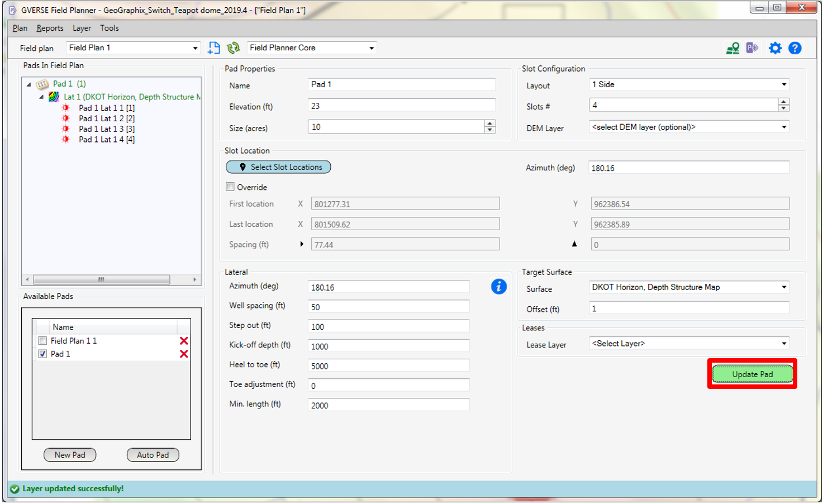Check the Field Plan 1 1 checkbox

click(42, 341)
